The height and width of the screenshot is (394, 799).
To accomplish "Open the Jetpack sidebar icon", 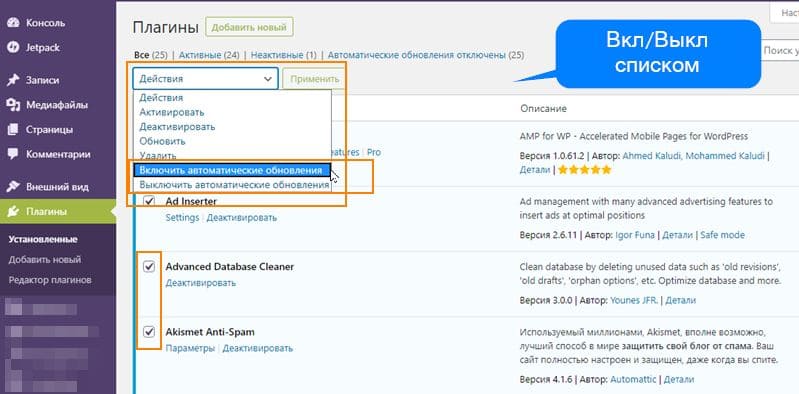I will (13, 47).
